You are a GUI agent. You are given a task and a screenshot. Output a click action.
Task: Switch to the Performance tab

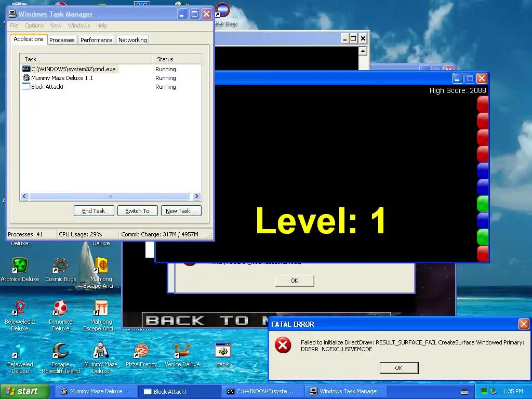tap(96, 39)
